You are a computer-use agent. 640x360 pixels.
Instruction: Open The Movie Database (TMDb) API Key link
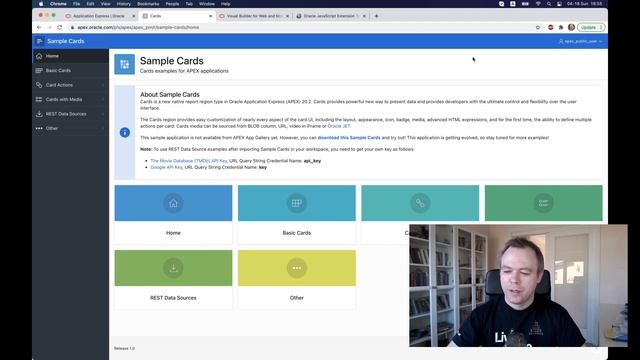tap(189, 161)
